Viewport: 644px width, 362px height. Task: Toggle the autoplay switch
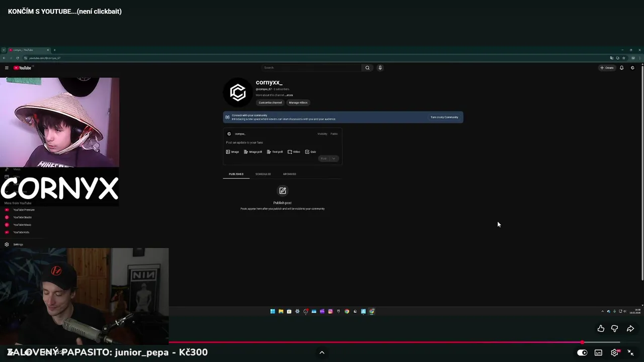pyautogui.click(x=582, y=352)
